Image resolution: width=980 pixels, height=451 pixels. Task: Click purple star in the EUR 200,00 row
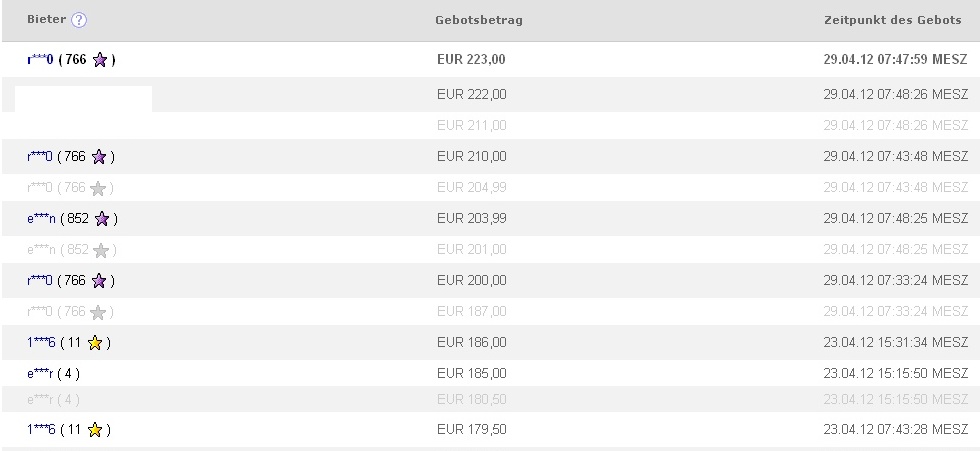pos(99,281)
